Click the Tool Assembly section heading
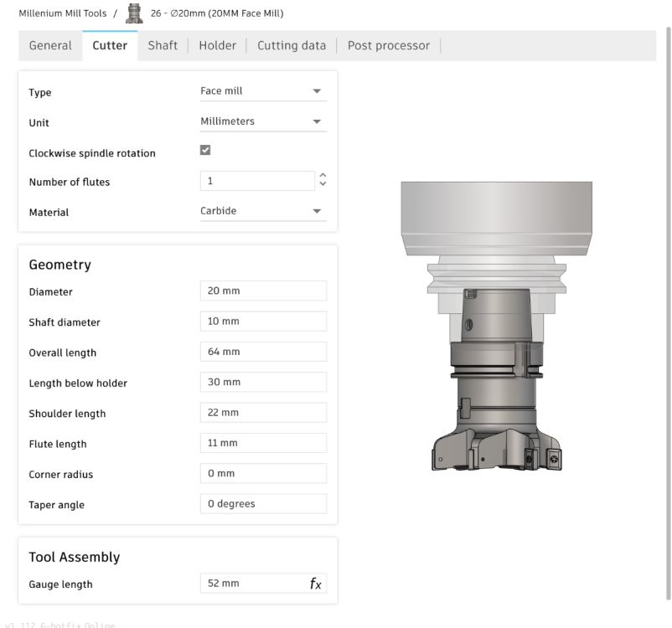672x628 pixels. point(74,557)
